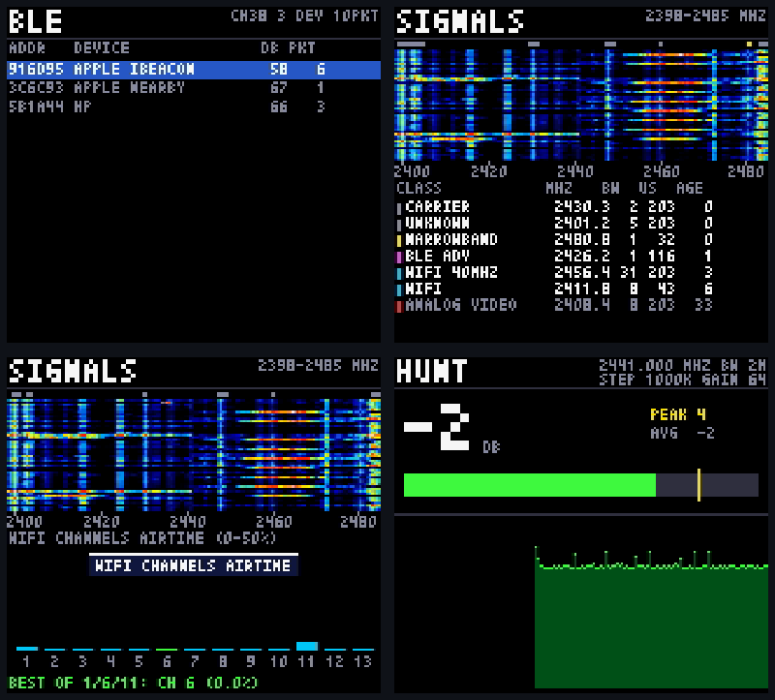Select the NARROWBAND signal class row
Image resolution: width=775 pixels, height=700 pixels.
[554, 239]
